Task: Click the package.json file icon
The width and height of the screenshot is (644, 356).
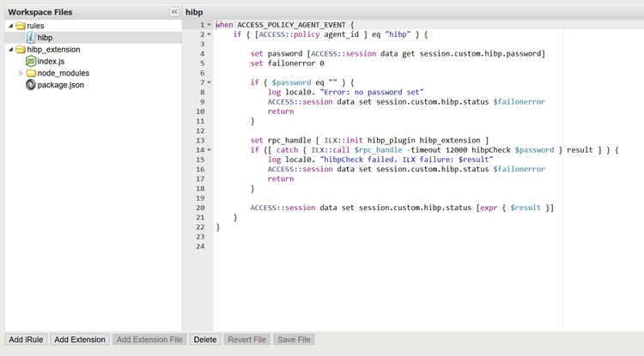Action: [x=30, y=85]
